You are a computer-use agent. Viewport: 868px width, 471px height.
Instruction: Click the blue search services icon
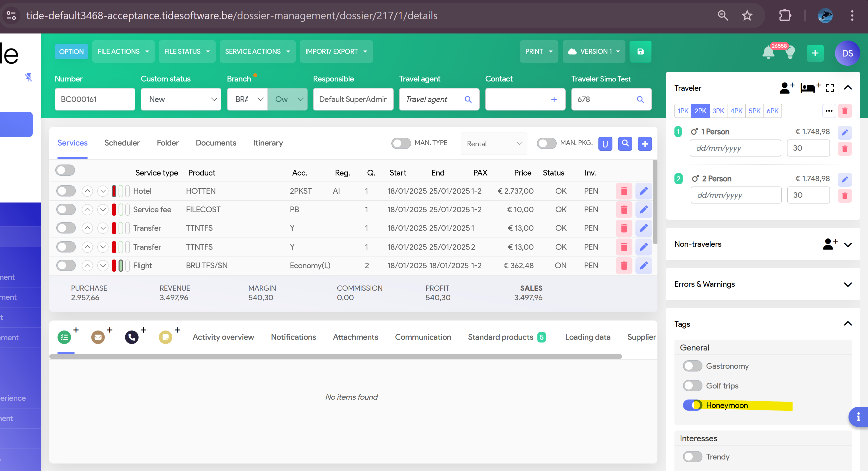click(625, 143)
